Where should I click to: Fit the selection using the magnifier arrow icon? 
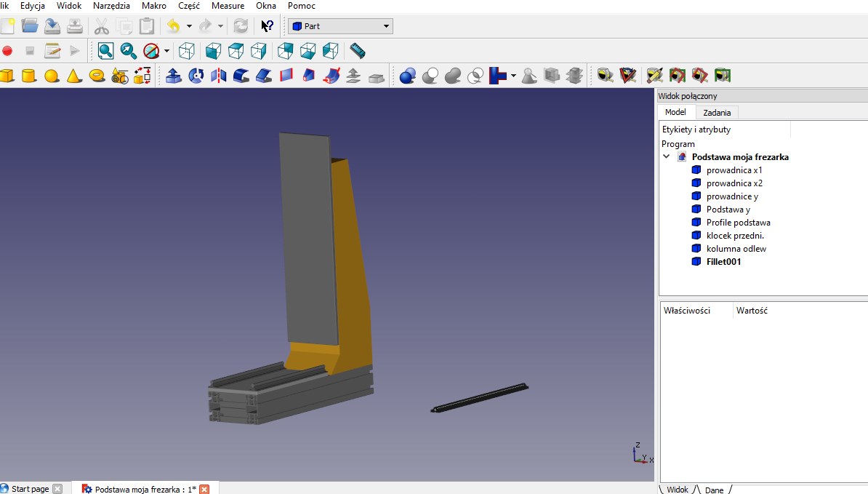(129, 51)
